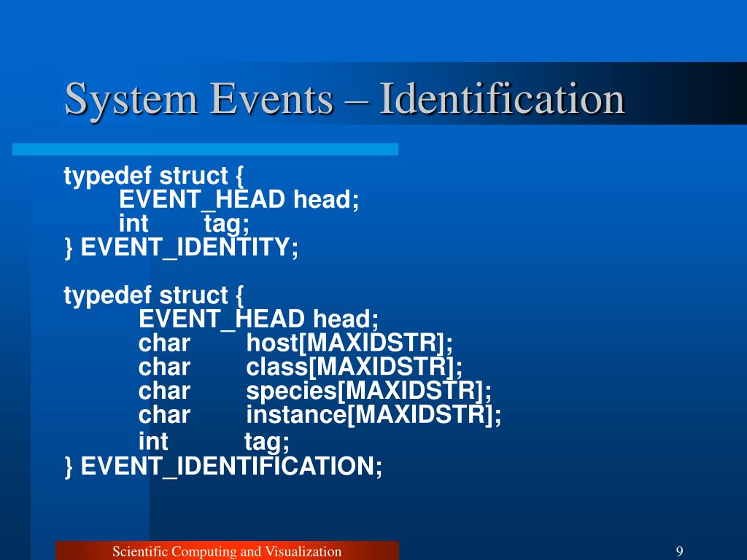Click the slide number 9
This screenshot has height=560, width=747.
click(680, 551)
